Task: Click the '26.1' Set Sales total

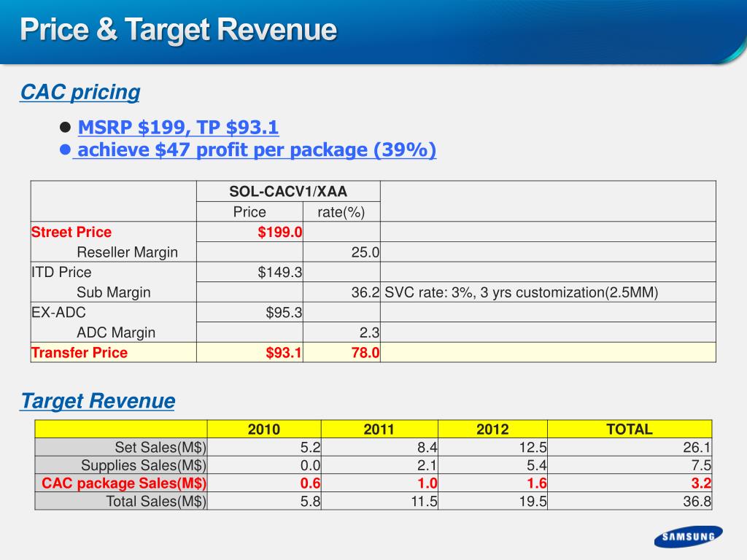Action: point(697,448)
